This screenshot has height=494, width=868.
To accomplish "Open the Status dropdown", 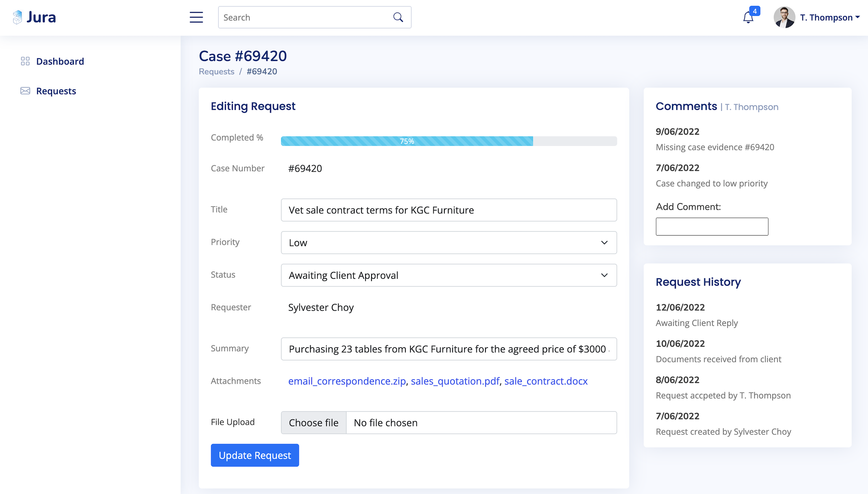I will 449,275.
